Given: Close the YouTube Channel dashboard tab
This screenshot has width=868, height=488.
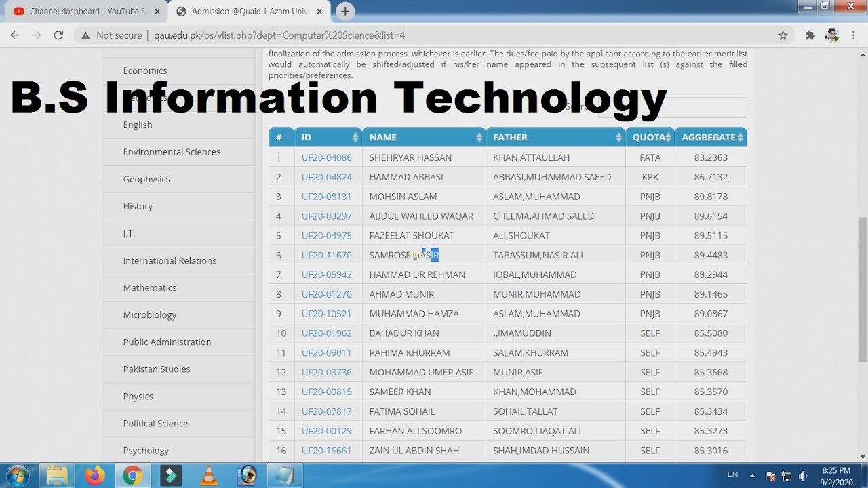Looking at the screenshot, I should [x=157, y=12].
